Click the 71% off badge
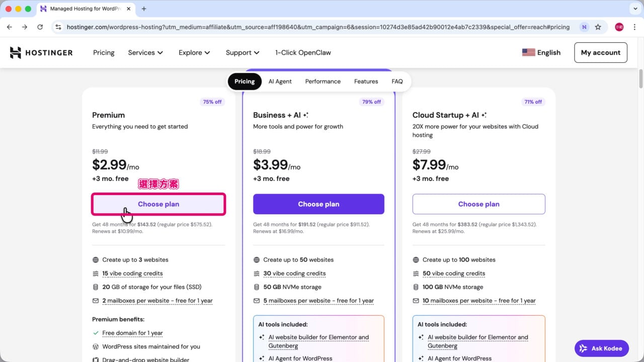The image size is (644, 362). pyautogui.click(x=533, y=102)
